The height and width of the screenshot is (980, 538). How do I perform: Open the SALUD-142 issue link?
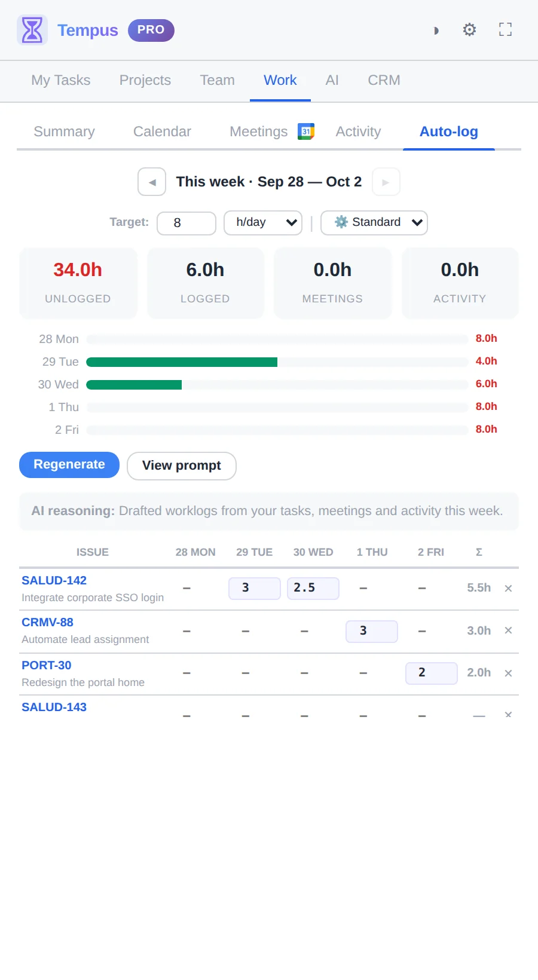(54, 580)
